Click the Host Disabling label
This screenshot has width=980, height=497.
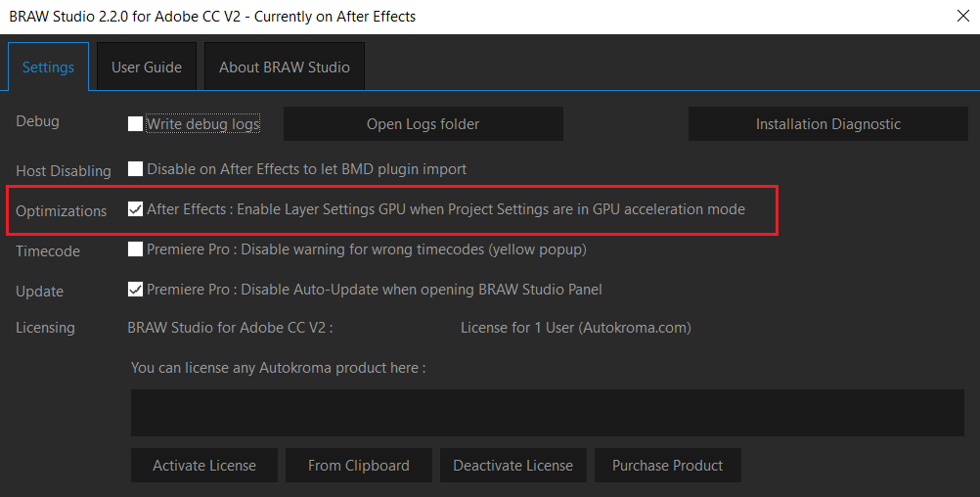(64, 171)
